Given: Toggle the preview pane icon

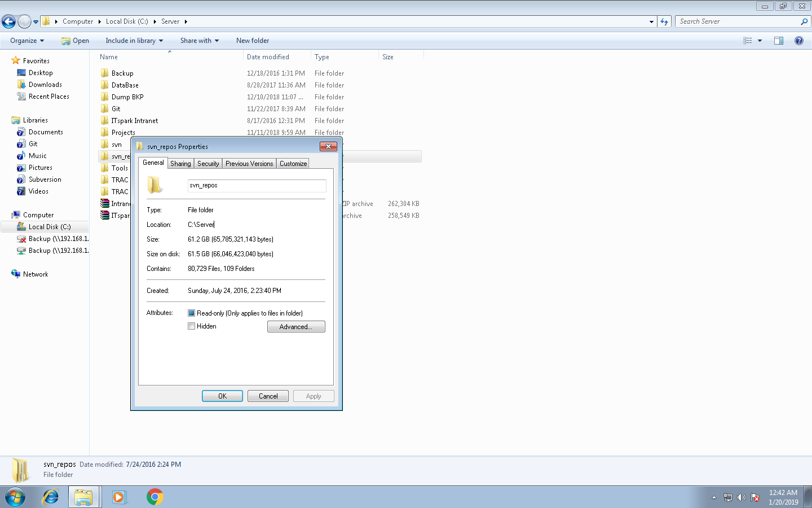Looking at the screenshot, I should point(779,41).
